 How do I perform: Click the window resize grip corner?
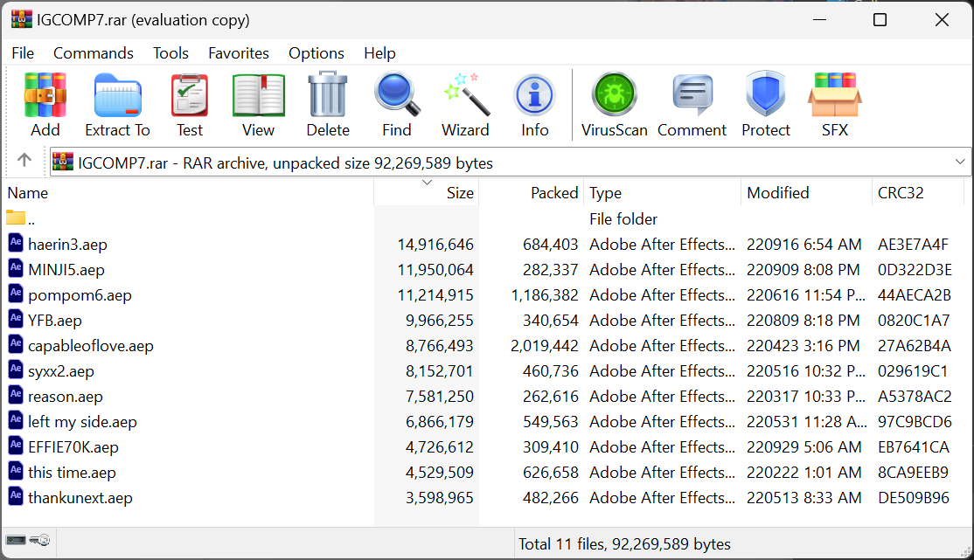pos(965,551)
